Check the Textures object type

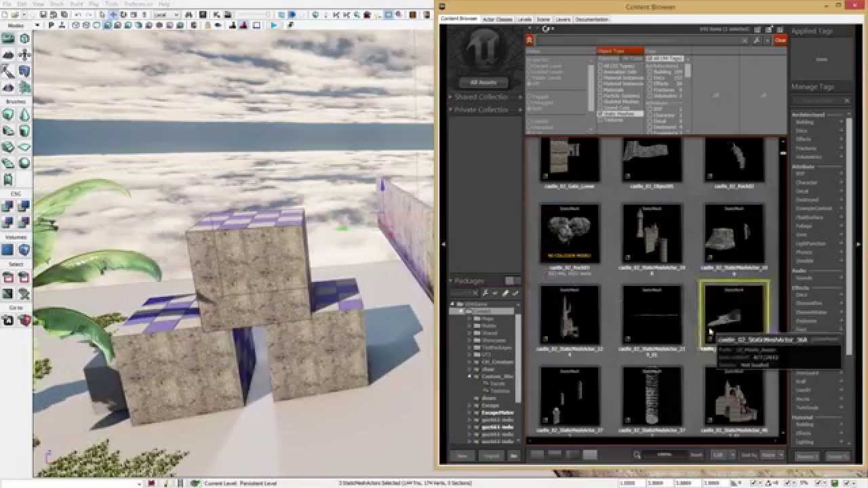point(600,120)
